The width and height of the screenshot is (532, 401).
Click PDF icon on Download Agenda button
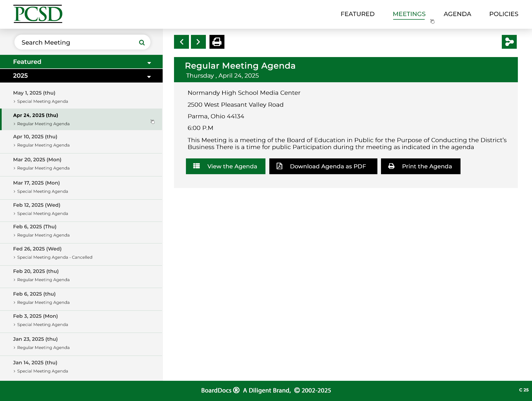point(279,166)
